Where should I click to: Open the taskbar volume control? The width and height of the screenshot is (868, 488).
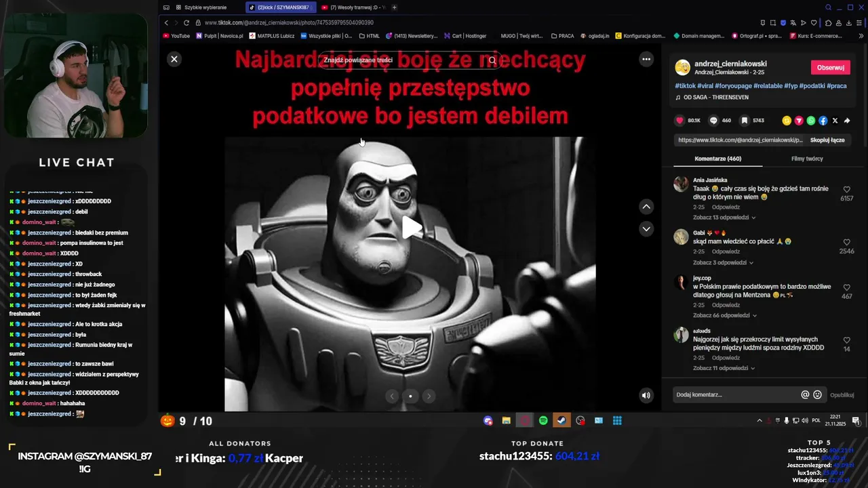pos(805,421)
